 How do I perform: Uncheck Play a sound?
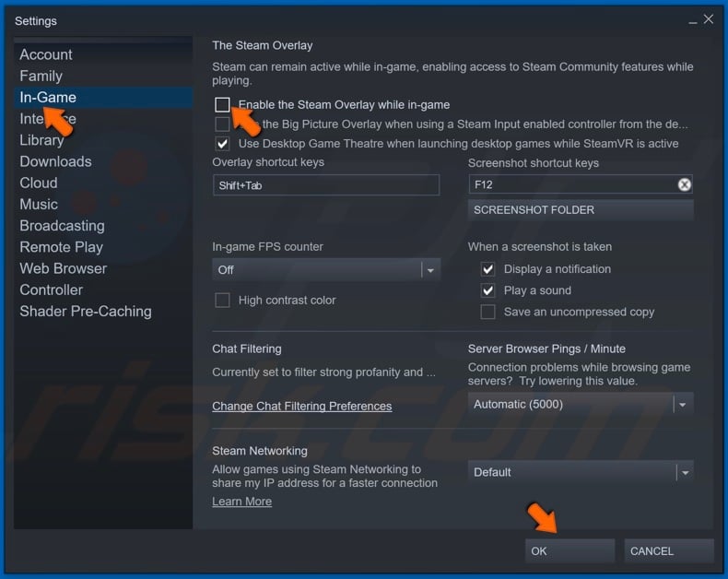point(488,290)
